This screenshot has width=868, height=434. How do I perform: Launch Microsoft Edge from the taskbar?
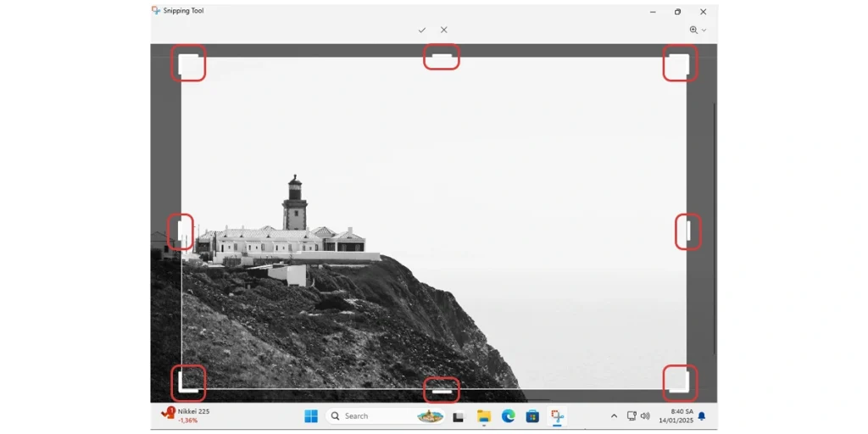[508, 416]
